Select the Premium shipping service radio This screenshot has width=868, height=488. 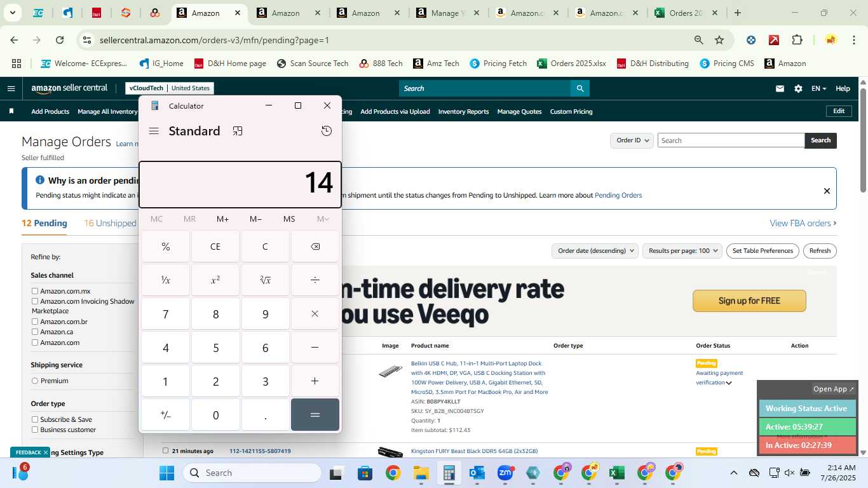(35, 381)
